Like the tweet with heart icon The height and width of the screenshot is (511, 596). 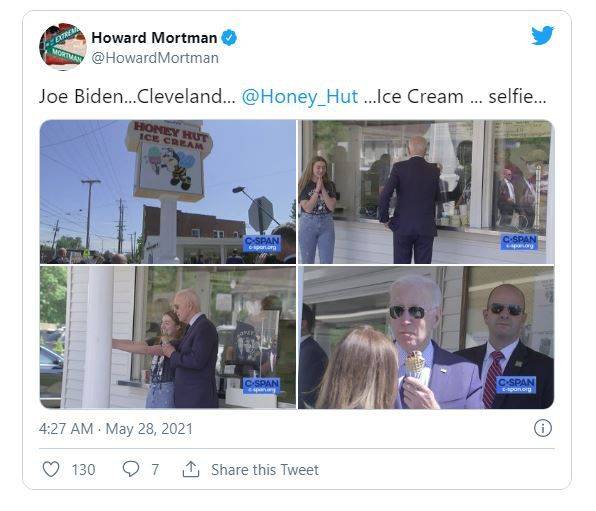[x=51, y=469]
